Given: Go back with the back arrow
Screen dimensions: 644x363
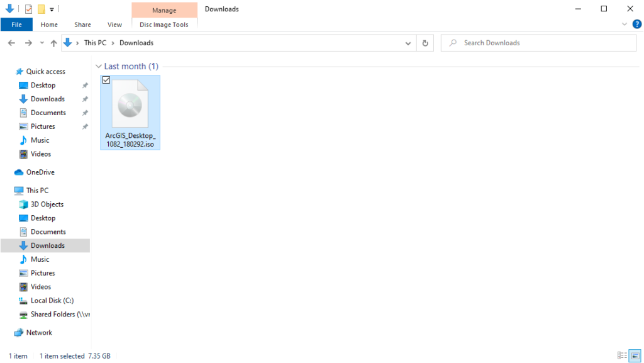Looking at the screenshot, I should tap(11, 43).
